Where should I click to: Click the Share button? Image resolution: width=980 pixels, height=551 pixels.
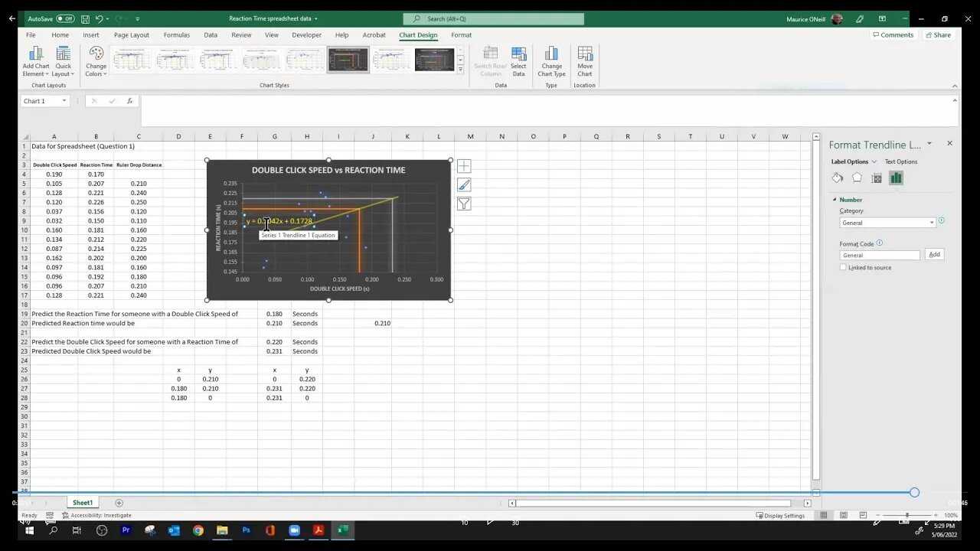tap(938, 35)
